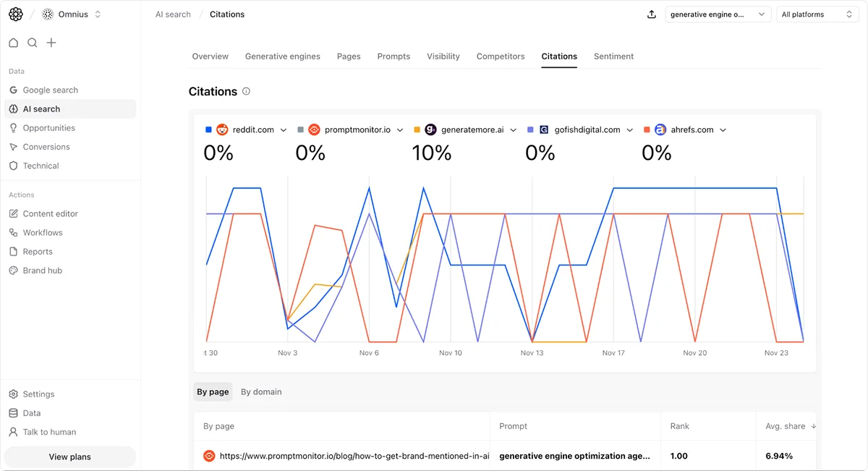Click the View plans button
This screenshot has width=868, height=471.
(x=70, y=457)
